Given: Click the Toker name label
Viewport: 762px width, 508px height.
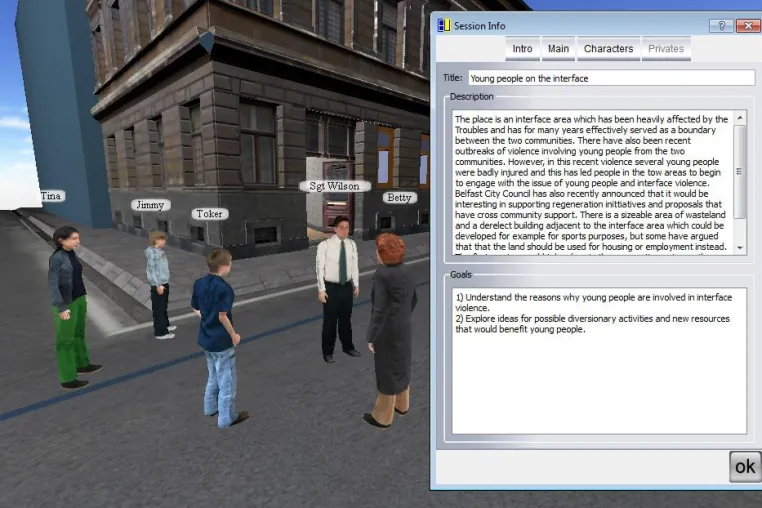Looking at the screenshot, I should [x=209, y=214].
